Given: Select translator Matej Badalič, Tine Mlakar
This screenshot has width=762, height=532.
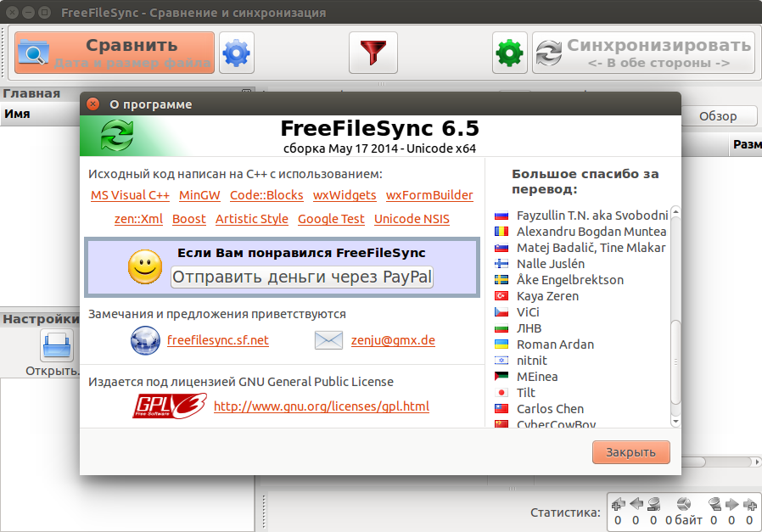Looking at the screenshot, I should tap(591, 248).
